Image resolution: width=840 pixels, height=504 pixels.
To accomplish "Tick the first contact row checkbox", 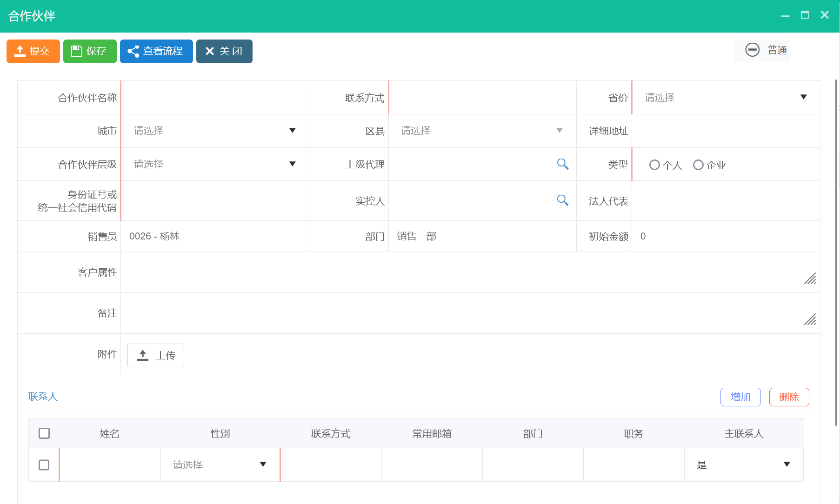I will (44, 465).
